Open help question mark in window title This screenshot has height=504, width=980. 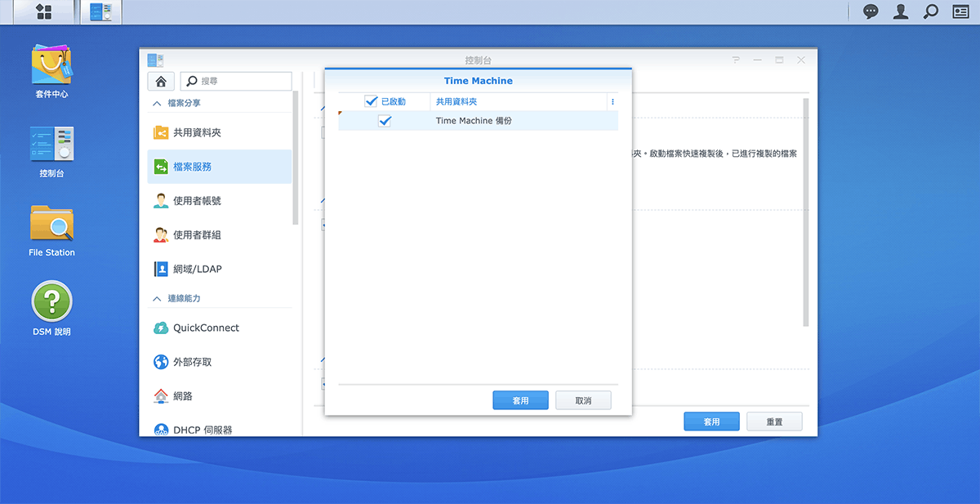click(736, 60)
